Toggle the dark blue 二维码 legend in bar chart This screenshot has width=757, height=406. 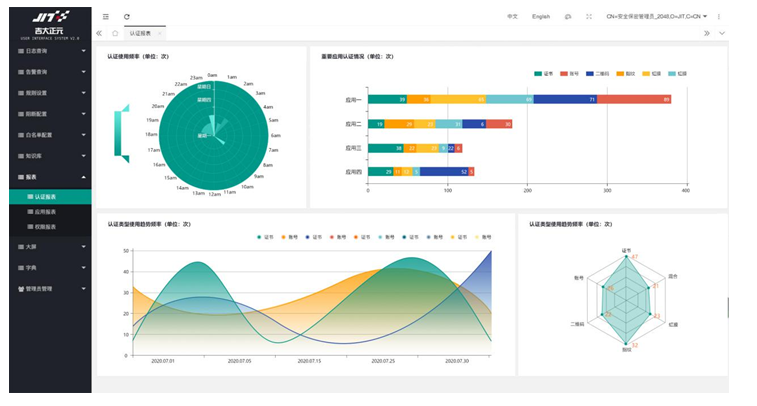(597, 74)
